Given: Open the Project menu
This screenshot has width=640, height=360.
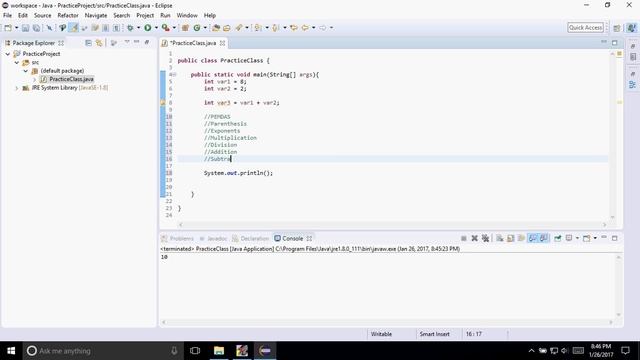Looking at the screenshot, I should (x=145, y=16).
